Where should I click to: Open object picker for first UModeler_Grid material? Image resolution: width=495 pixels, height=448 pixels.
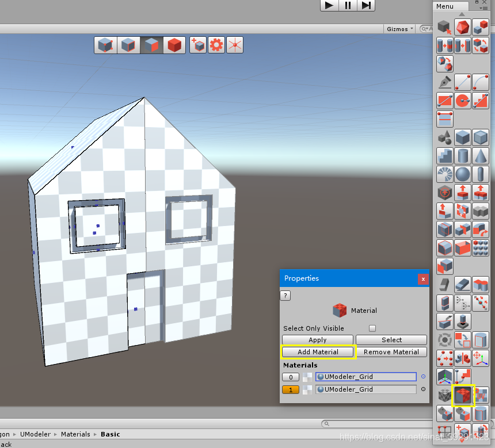pyautogui.click(x=423, y=377)
